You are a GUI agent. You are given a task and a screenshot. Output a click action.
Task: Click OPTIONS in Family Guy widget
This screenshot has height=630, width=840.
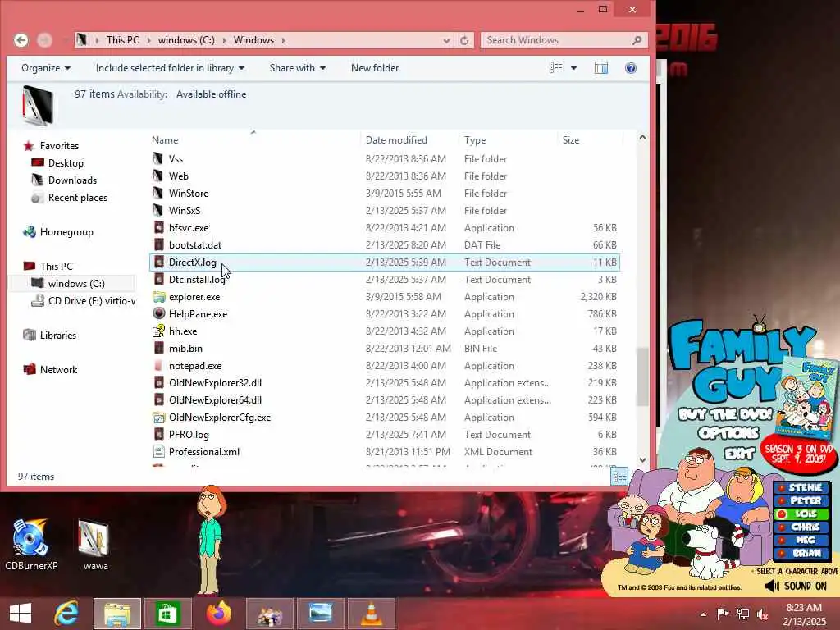point(728,433)
